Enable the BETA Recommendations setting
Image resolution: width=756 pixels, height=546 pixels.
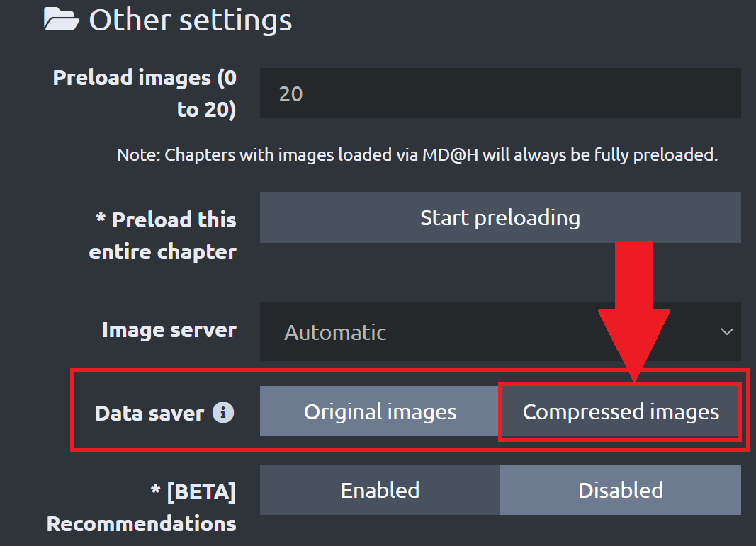(x=380, y=490)
